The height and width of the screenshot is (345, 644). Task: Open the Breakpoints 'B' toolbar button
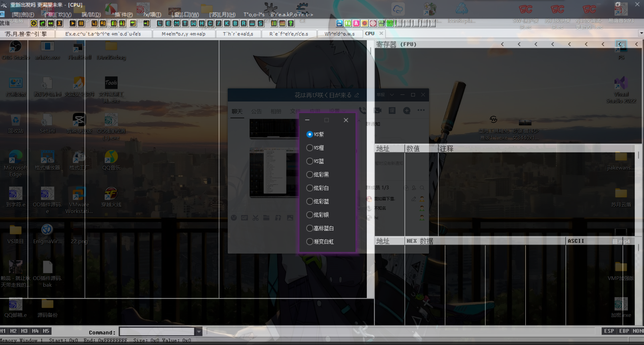pos(235,23)
